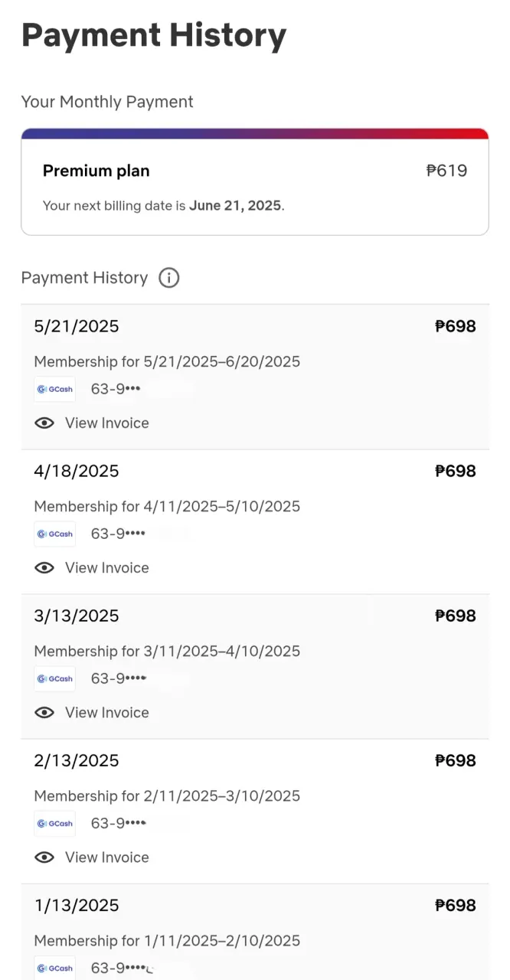Click the GCash logo in 4/18/2025 payment
This screenshot has height=980, width=510.
[x=55, y=534]
